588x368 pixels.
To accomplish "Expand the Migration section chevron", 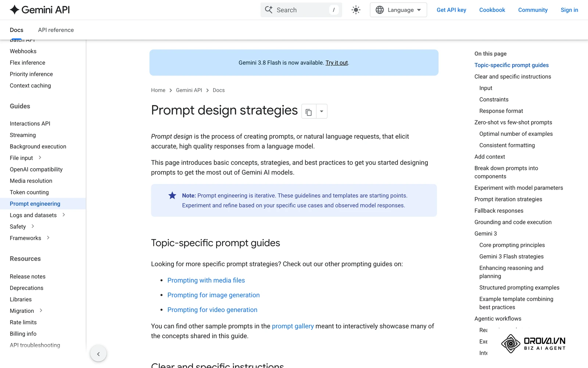I will [x=41, y=311].
